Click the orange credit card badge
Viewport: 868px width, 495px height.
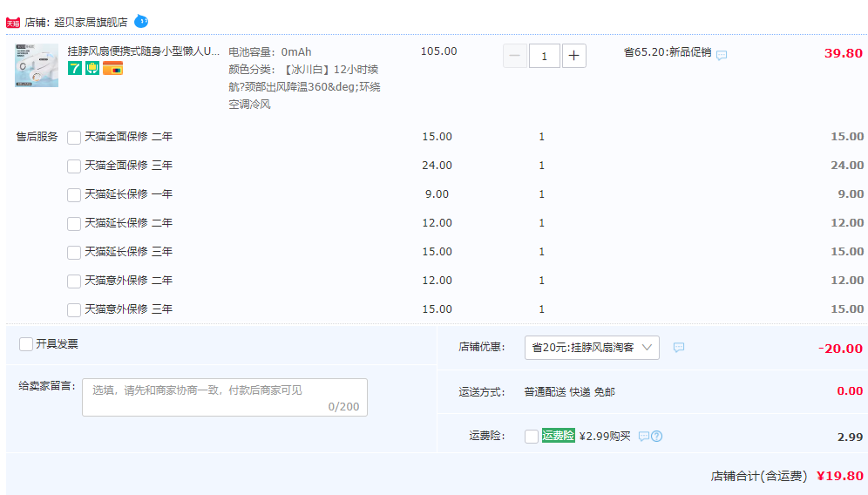point(113,69)
